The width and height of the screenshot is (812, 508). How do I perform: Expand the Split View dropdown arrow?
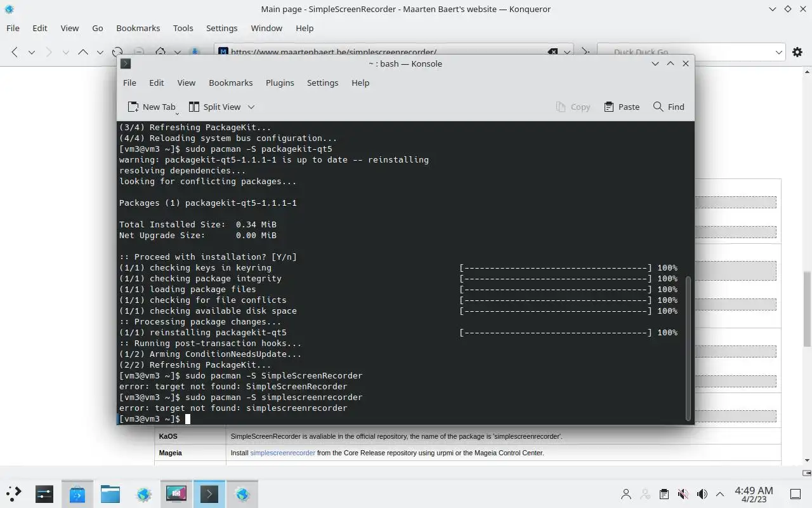251,107
